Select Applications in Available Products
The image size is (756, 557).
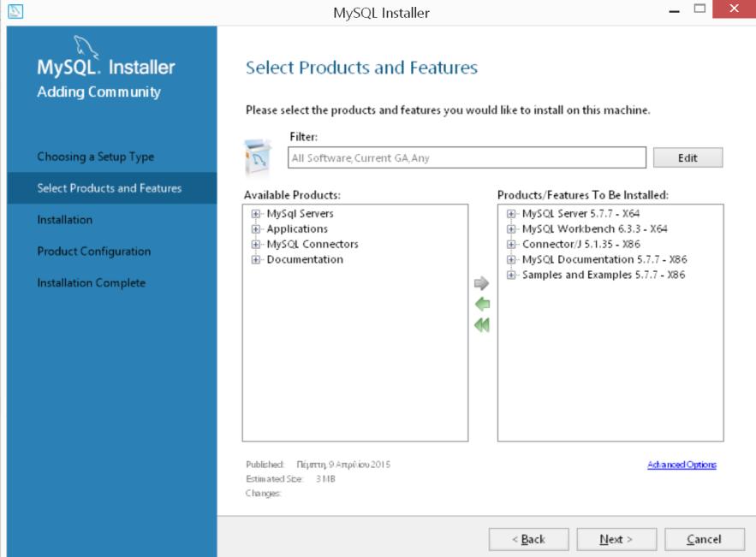pos(297,228)
